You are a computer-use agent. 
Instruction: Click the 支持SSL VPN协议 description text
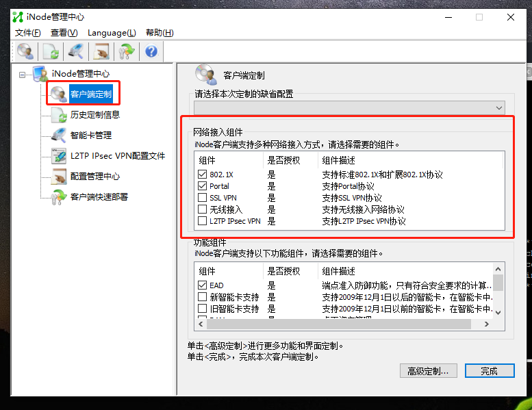click(352, 198)
